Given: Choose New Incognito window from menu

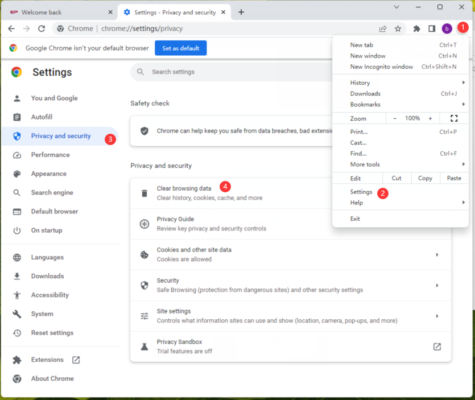Looking at the screenshot, I should [x=400, y=67].
